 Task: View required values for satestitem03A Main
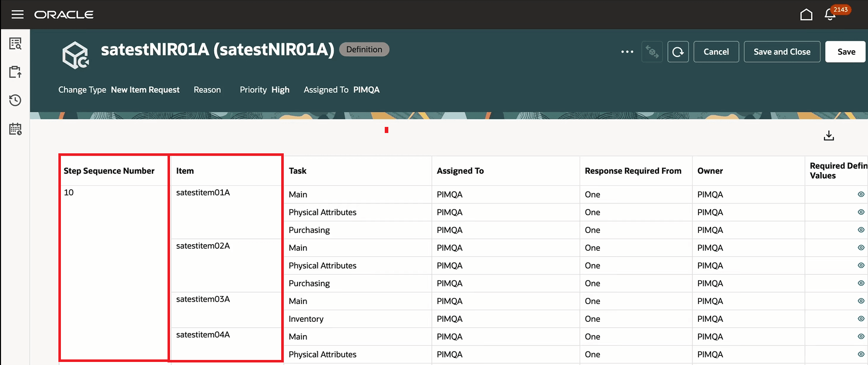(x=861, y=301)
